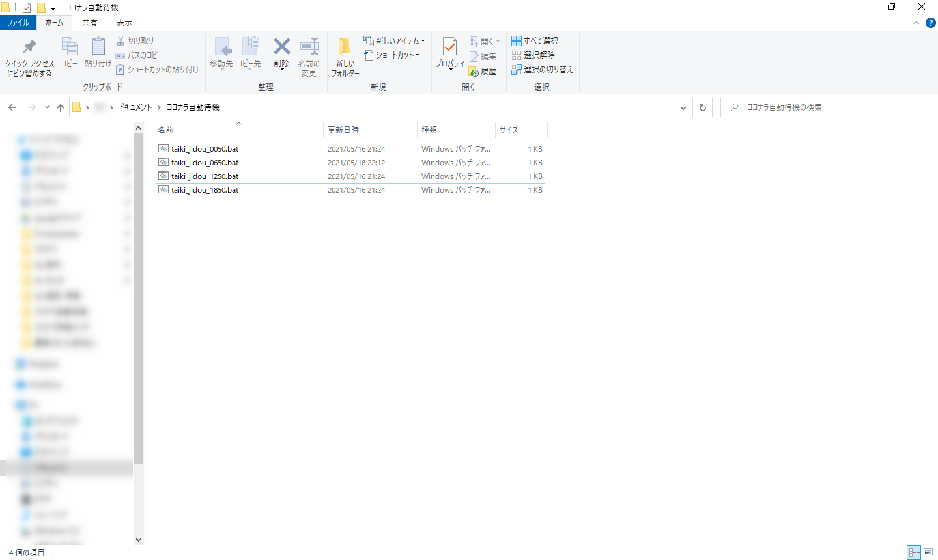The height and width of the screenshot is (560, 938).
Task: Click Paste shortcut (ショートカットの貼り付け)
Action: click(157, 69)
